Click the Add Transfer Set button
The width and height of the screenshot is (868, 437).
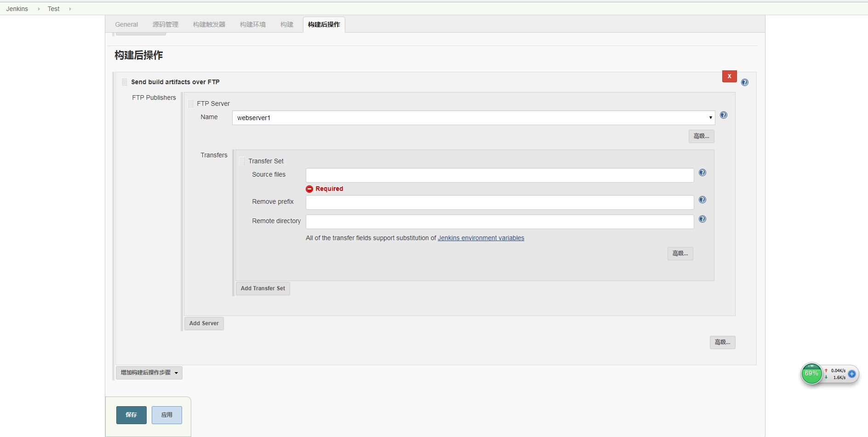click(263, 288)
